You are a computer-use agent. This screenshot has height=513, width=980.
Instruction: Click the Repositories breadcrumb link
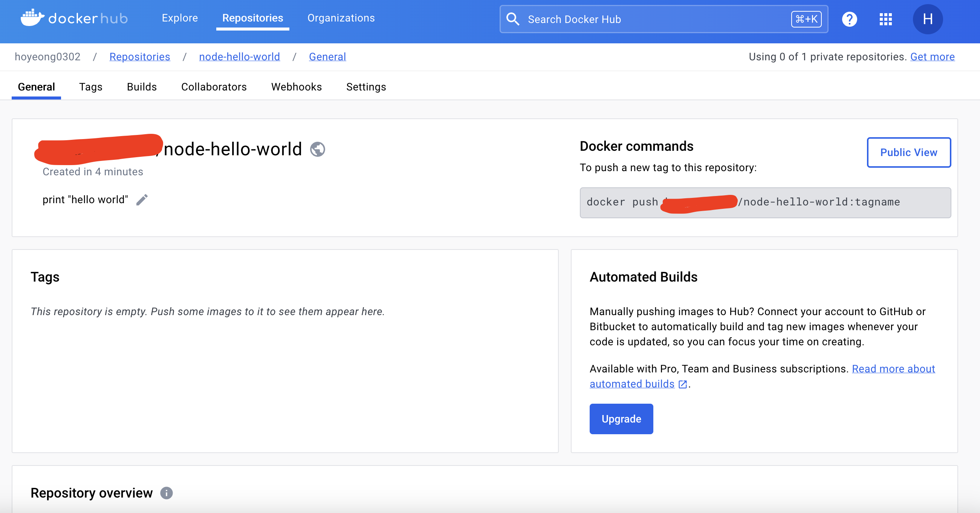click(140, 57)
